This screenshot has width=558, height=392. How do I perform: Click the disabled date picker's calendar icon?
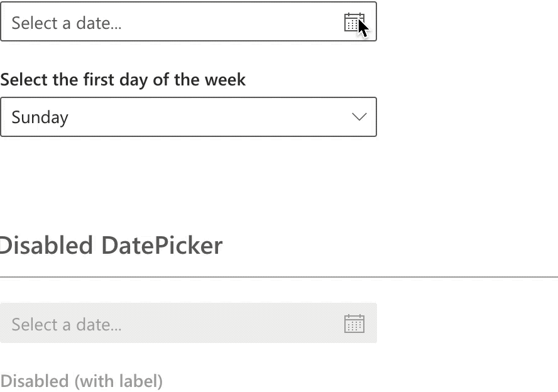click(354, 323)
